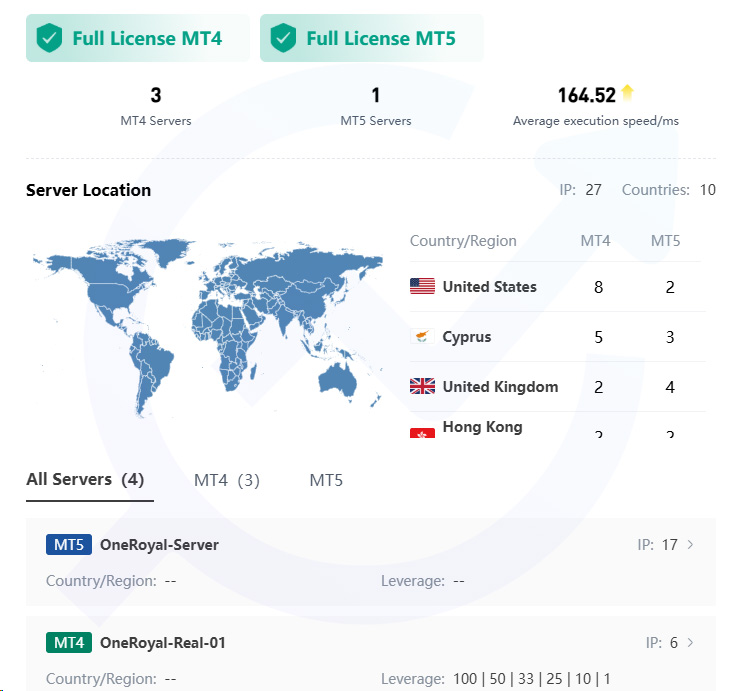Viewport: 736px width, 691px height.
Task: Click OneRoyal-Server 'Leverage: --' field
Action: [422, 581]
